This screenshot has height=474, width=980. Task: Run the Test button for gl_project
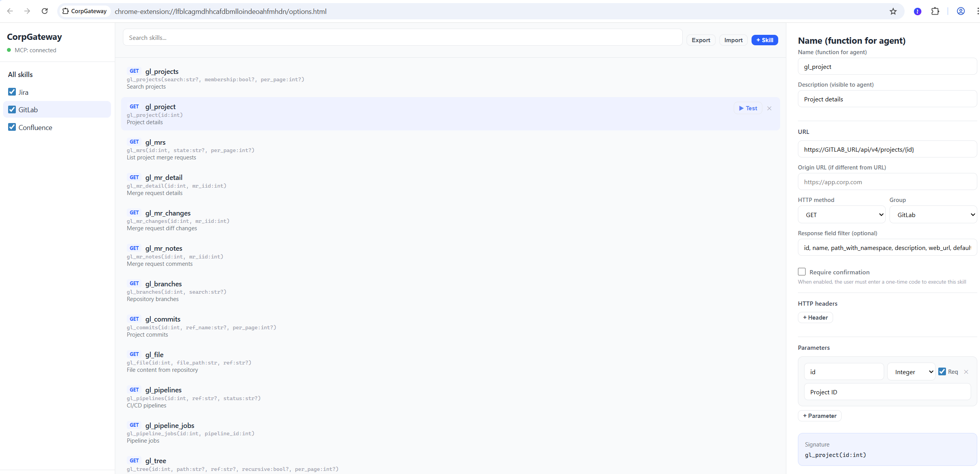pos(748,108)
